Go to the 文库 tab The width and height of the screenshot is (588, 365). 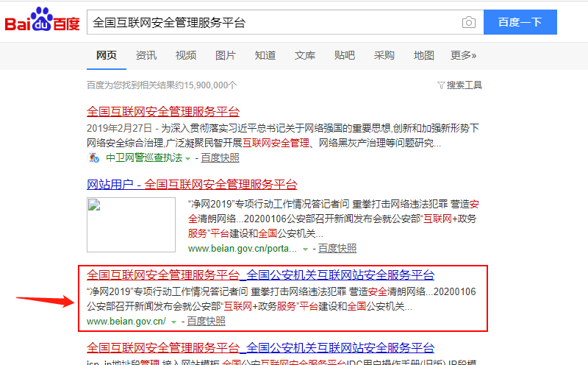(x=305, y=56)
